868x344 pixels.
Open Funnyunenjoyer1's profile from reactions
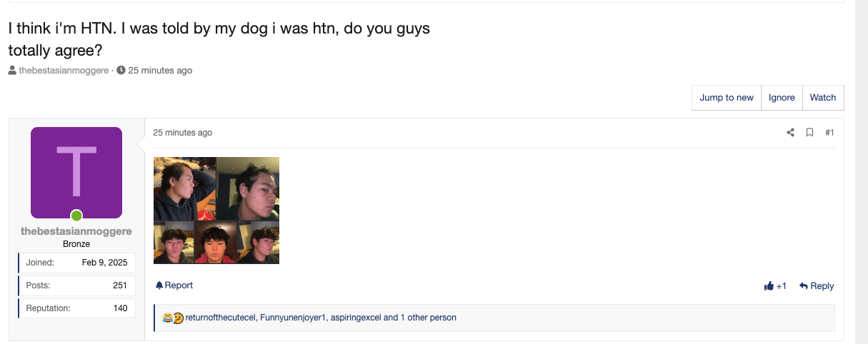coord(293,318)
